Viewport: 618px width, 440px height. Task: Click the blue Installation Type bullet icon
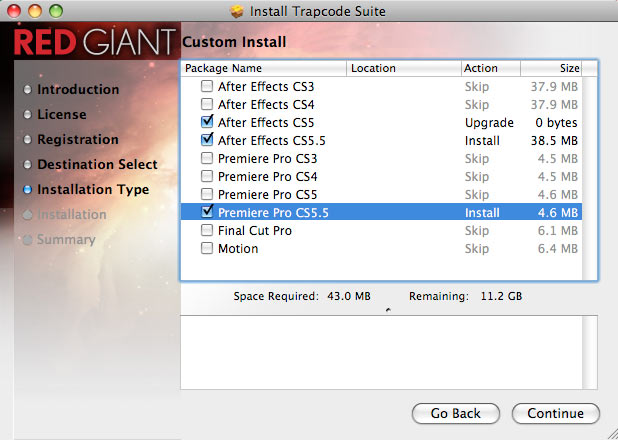[x=27, y=190]
